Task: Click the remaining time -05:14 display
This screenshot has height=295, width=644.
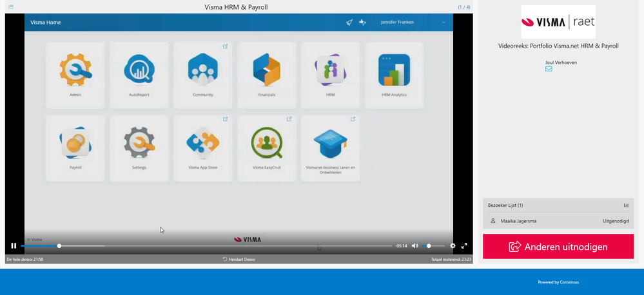Action: coord(401,246)
